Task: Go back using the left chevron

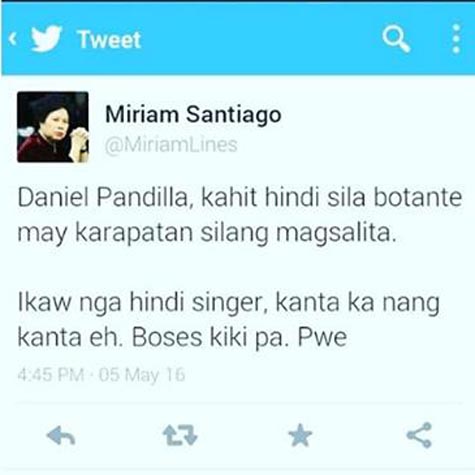Action: (x=13, y=39)
